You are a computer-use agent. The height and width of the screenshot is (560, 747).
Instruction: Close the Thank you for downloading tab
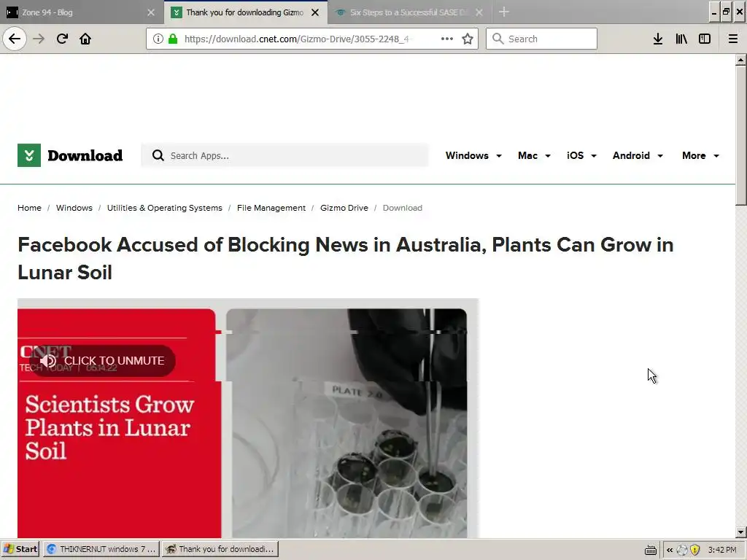[x=315, y=12]
